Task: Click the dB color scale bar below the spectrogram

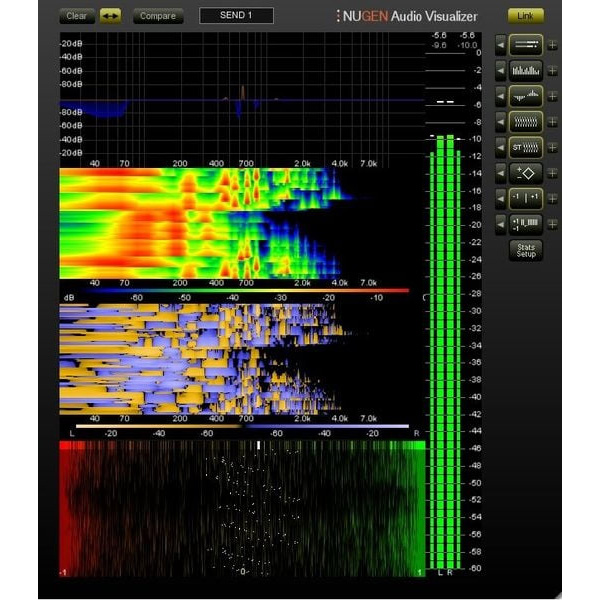Action: (245, 291)
